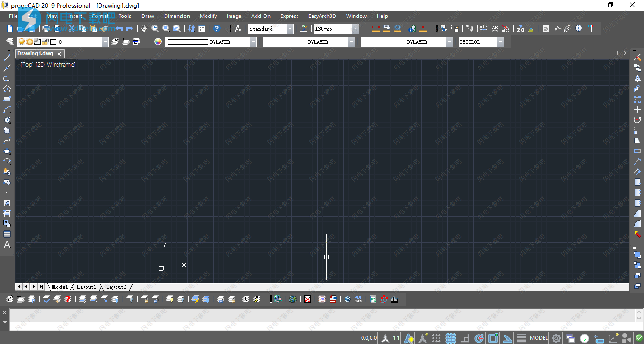The height and width of the screenshot is (344, 644).
Task: Open the EasyArch3D menu
Action: 322,16
